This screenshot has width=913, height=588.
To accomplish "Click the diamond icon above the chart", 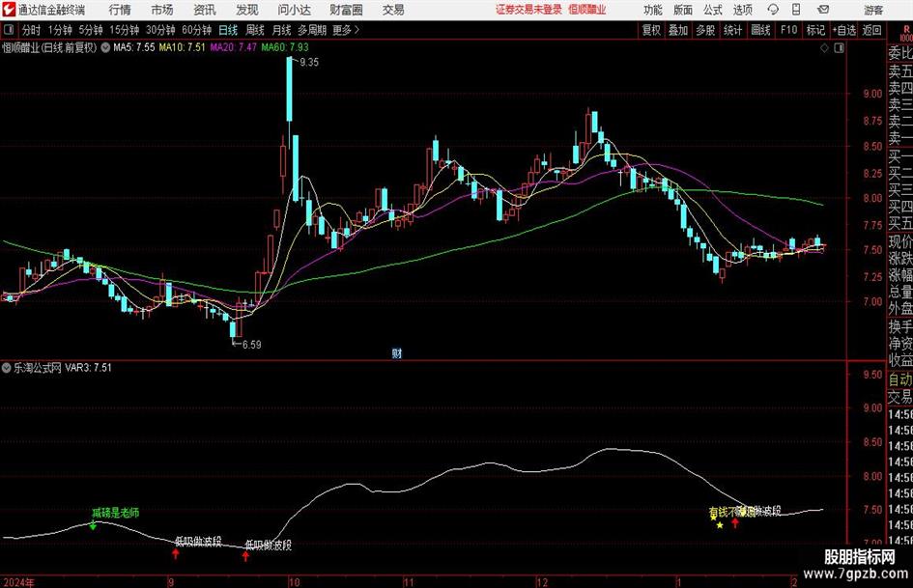I will (824, 48).
